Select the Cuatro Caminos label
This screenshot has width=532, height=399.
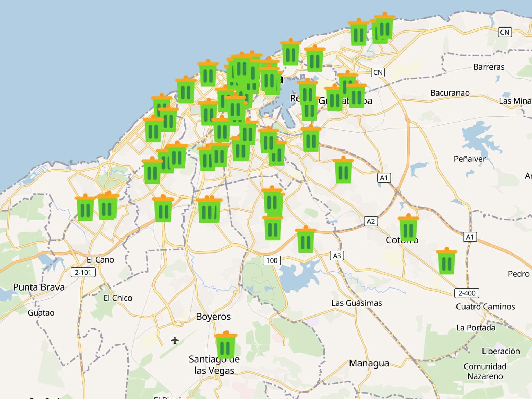tap(485, 307)
